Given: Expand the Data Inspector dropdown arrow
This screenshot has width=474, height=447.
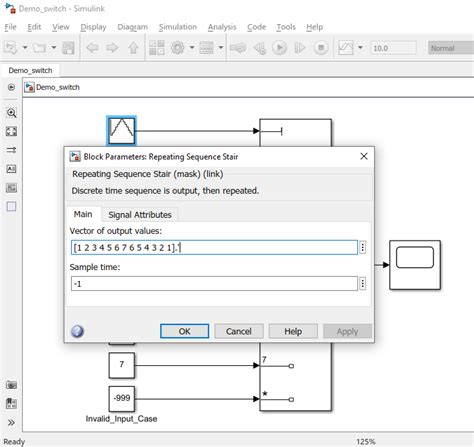Looking at the screenshot, I should pyautogui.click(x=360, y=48).
